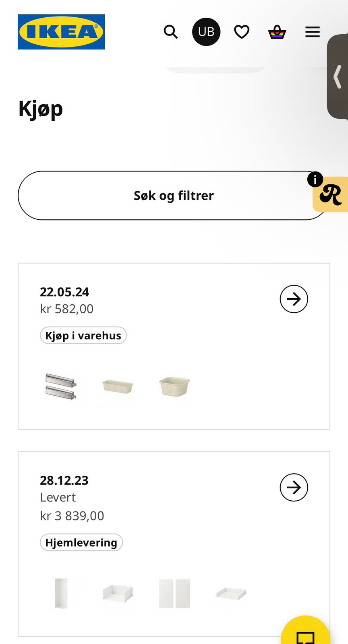Click the Søk og filtrer button
The height and width of the screenshot is (644, 348).
click(x=173, y=196)
